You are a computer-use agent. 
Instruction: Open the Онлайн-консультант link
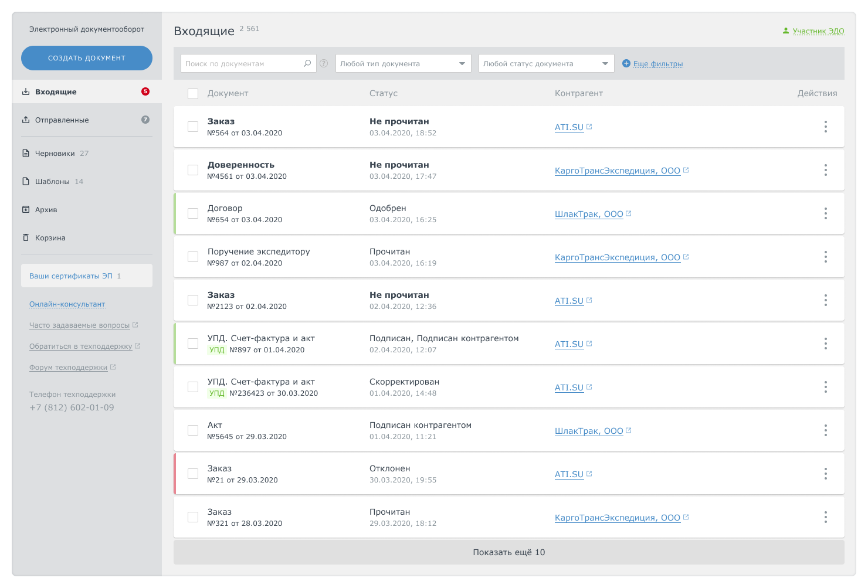[67, 304]
